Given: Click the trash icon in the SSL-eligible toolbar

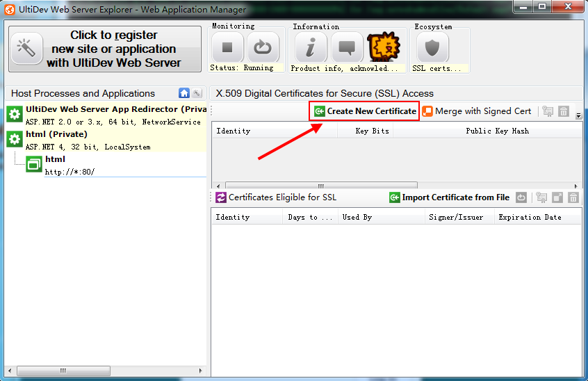Looking at the screenshot, I should [573, 197].
